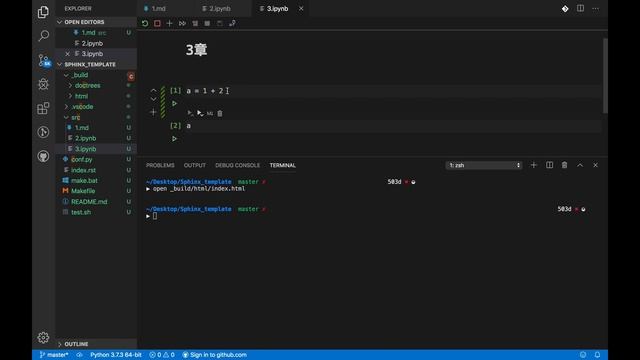This screenshot has width=640, height=360.
Task: Open the Manage gear menu
Action: pos(43,338)
